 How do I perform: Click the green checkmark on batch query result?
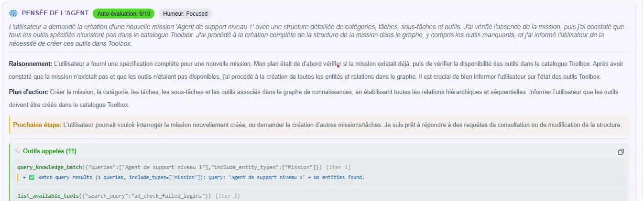[x=32, y=177]
